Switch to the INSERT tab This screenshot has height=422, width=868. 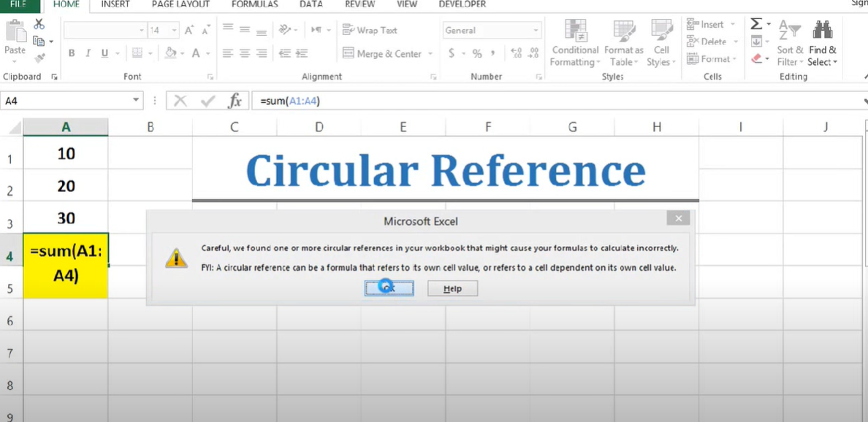[x=115, y=4]
